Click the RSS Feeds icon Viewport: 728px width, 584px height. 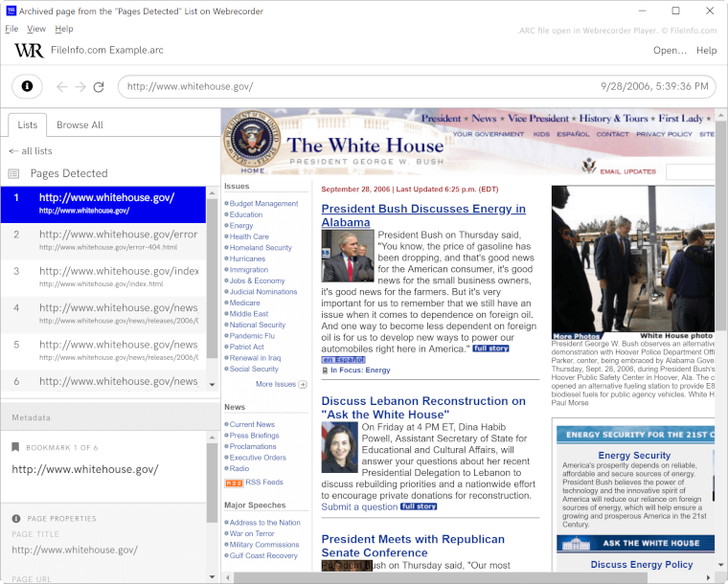click(233, 483)
